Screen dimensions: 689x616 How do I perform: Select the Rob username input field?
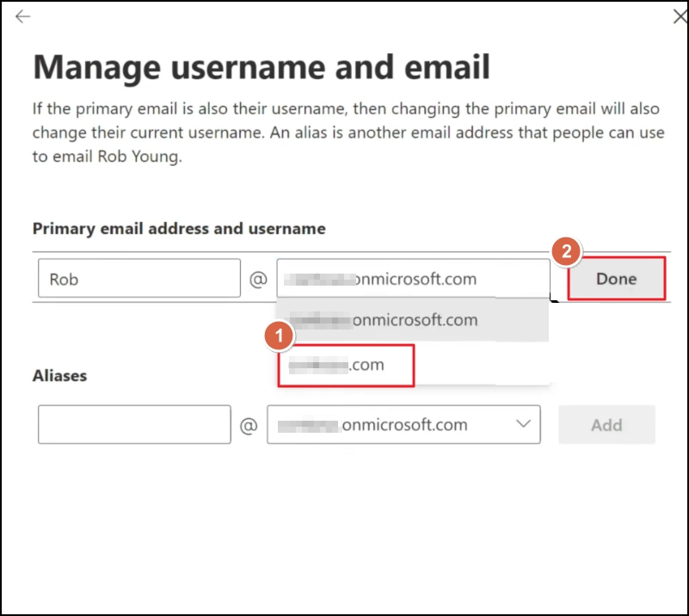[x=138, y=277]
